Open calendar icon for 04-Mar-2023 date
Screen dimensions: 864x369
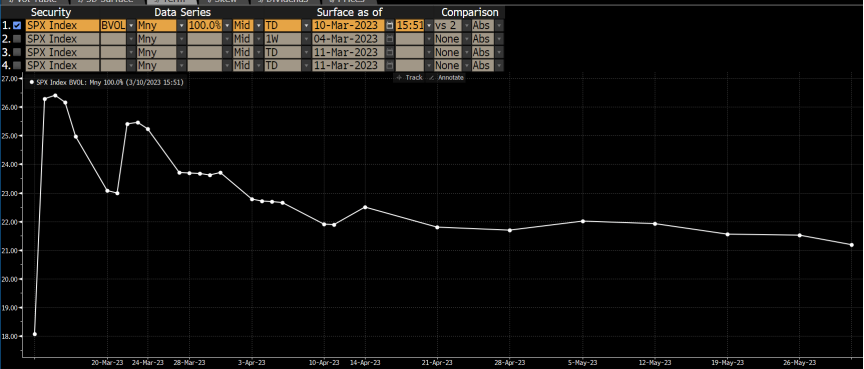(390, 39)
